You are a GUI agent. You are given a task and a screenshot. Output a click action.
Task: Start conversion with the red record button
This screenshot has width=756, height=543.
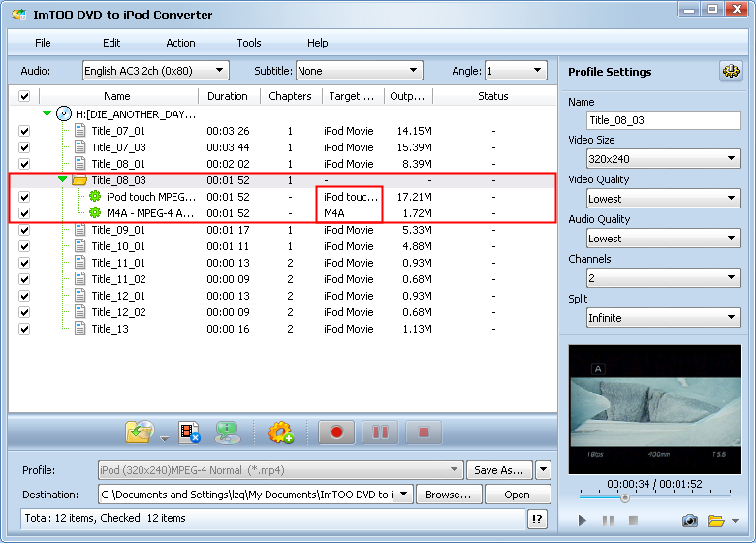pyautogui.click(x=336, y=431)
